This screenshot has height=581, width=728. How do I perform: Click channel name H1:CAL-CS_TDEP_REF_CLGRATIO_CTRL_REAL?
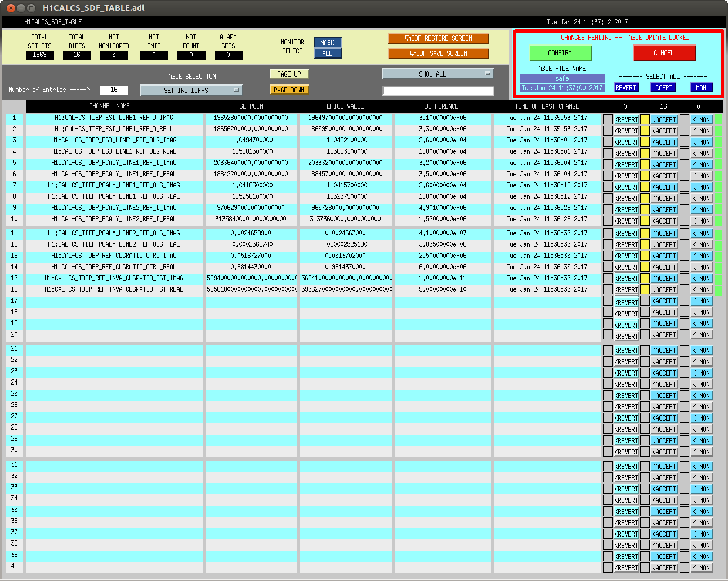[114, 267]
